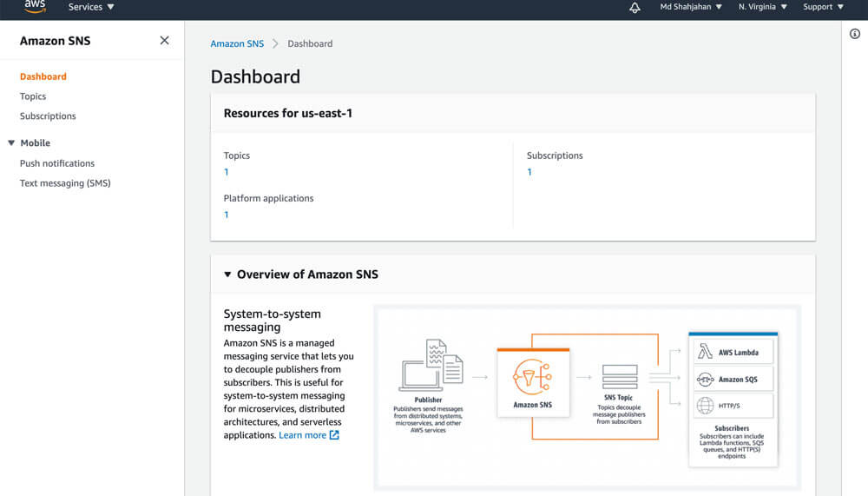Click the Topics count link
Screen dimensions: 868x496
(226, 172)
